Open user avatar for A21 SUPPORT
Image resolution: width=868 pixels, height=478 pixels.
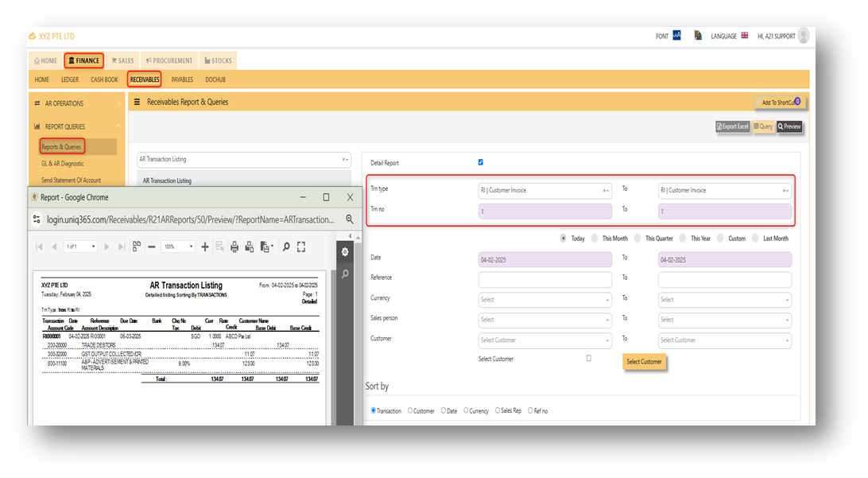click(x=804, y=36)
